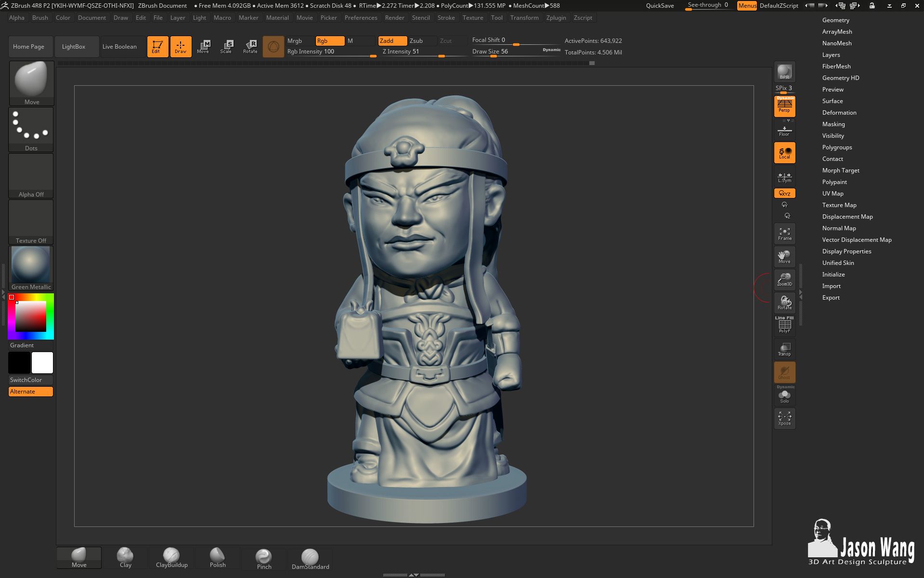The height and width of the screenshot is (578, 924).
Task: Open the Polygroups section
Action: 837,147
